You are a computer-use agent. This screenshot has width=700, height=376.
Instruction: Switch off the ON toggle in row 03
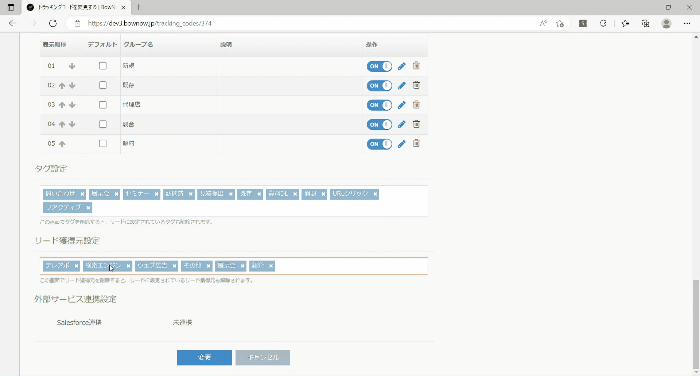(379, 105)
